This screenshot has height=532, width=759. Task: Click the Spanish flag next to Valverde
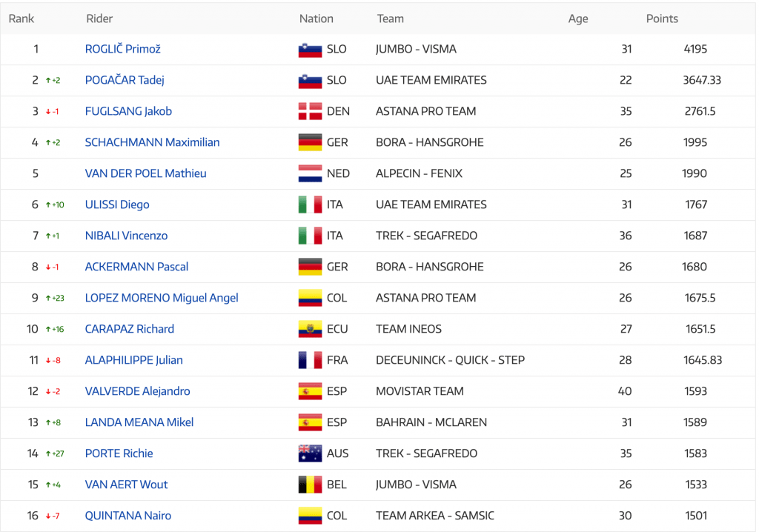[310, 391]
